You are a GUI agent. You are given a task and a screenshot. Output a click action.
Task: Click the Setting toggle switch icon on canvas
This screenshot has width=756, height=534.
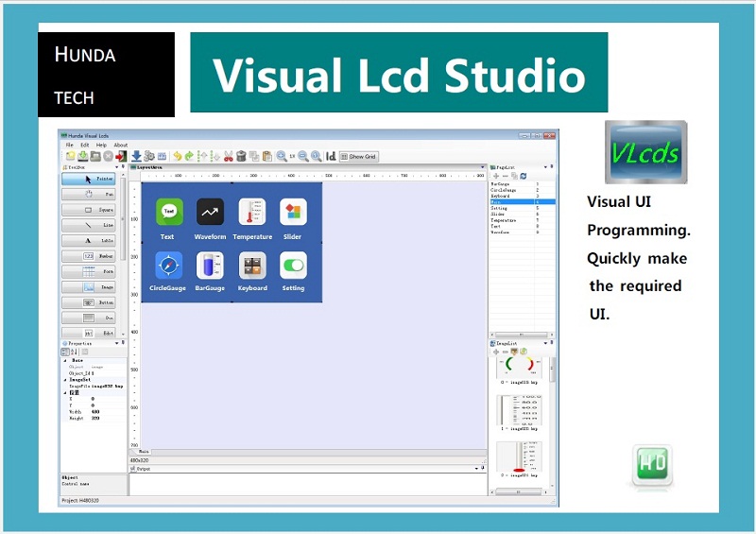point(293,266)
